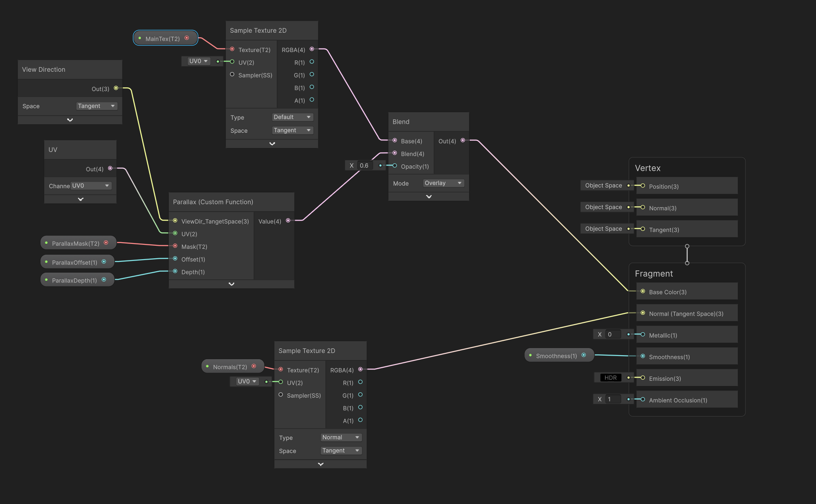Click Base Color(3) port in Fragment
Viewport: 816px width, 504px height.
[643, 291]
